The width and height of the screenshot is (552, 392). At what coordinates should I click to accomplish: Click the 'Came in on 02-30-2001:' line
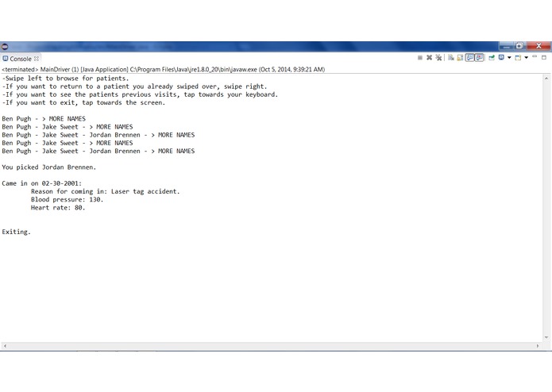(41, 183)
